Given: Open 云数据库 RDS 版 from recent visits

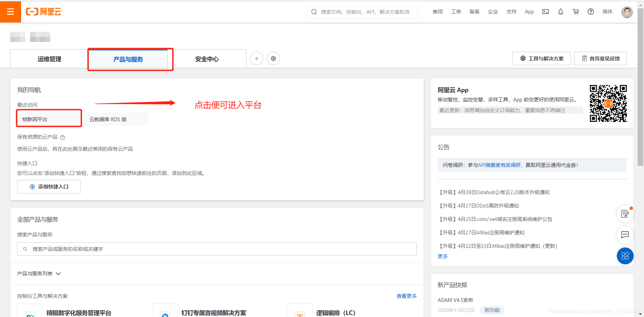Looking at the screenshot, I should pyautogui.click(x=116, y=119).
